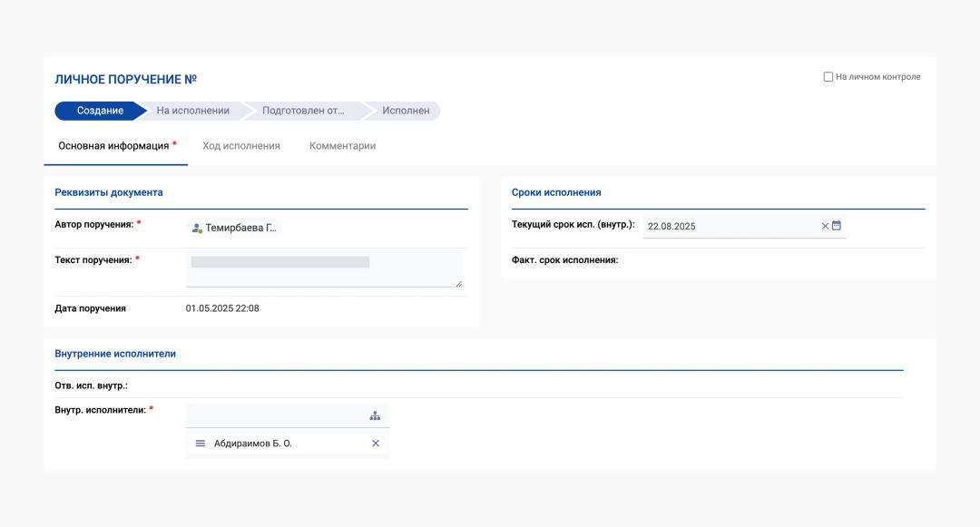Select the Создание stage
Image resolution: width=980 pixels, height=527 pixels.
100,111
